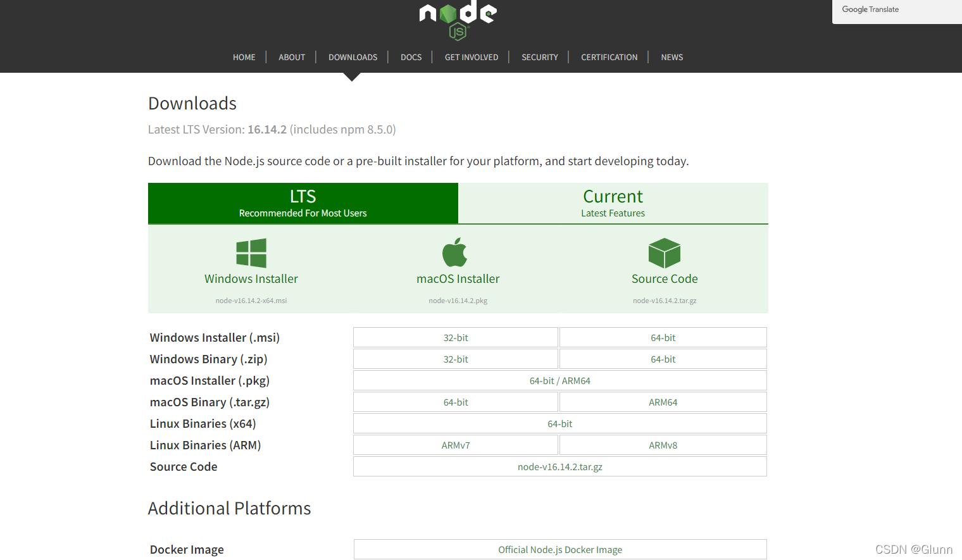Click macOS Binary (.tar.gz) row label

pos(209,402)
